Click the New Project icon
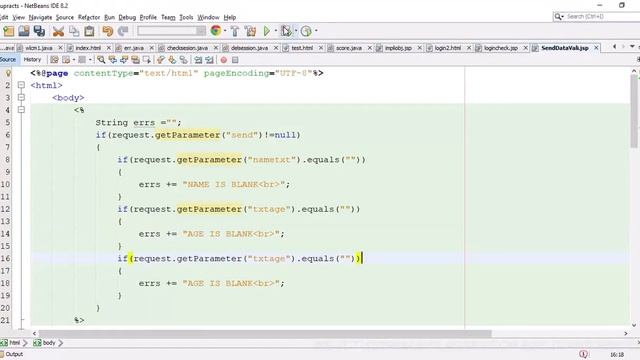 pos(9,31)
